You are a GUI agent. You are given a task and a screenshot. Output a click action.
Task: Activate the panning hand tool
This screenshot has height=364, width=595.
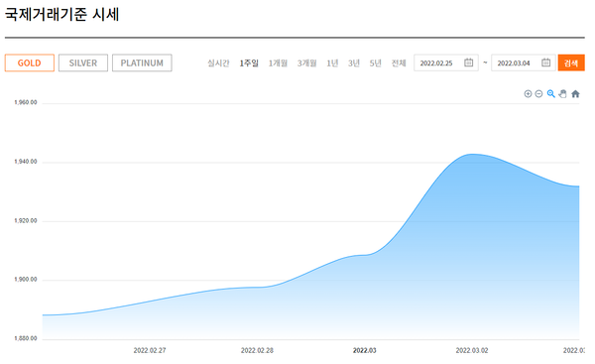click(x=562, y=94)
